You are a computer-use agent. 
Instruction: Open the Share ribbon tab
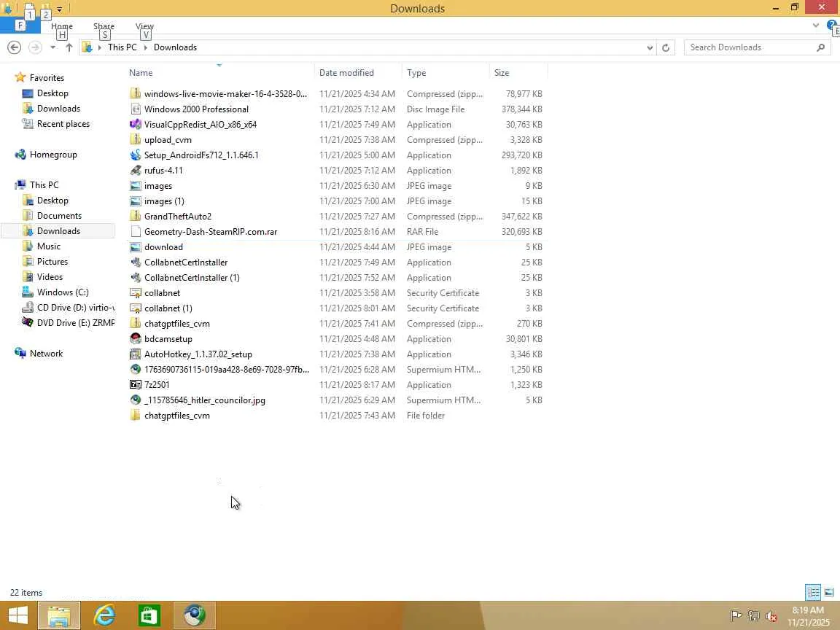(x=104, y=26)
